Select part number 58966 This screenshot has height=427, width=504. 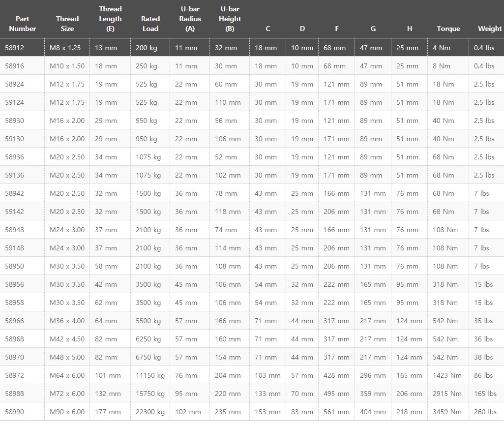[14, 321]
